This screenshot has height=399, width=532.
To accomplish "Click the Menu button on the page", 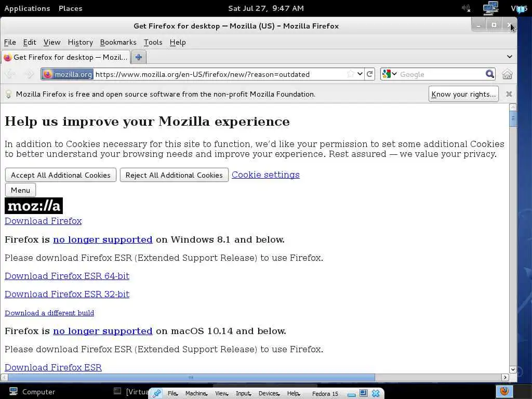I will tap(20, 190).
